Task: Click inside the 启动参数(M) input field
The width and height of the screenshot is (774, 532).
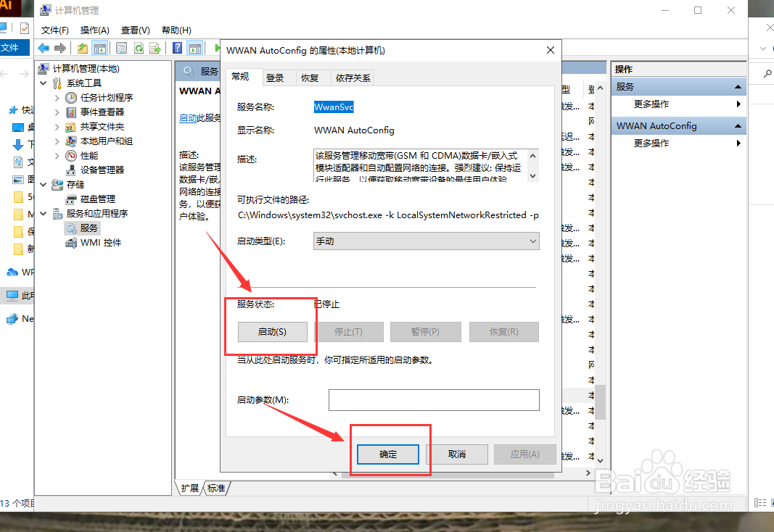Action: (x=434, y=399)
